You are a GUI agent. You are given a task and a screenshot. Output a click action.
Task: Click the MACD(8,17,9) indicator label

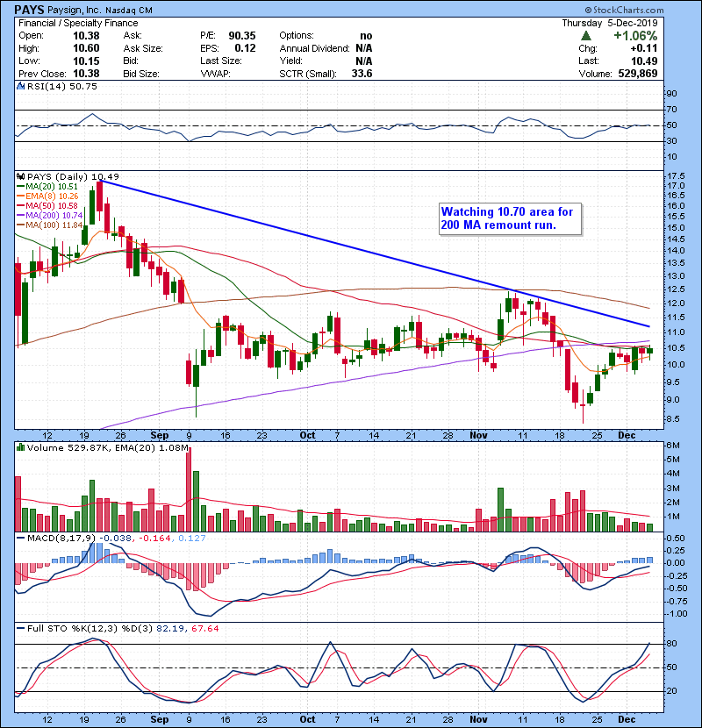[61, 539]
